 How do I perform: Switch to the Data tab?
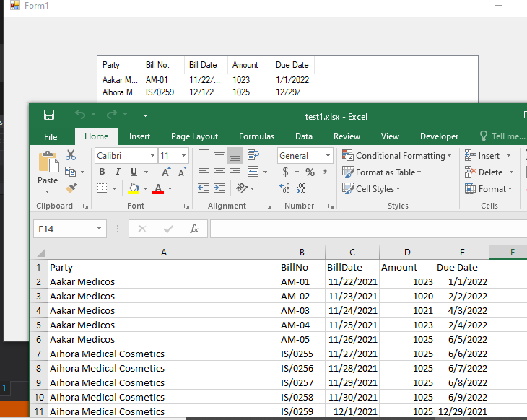[304, 136]
